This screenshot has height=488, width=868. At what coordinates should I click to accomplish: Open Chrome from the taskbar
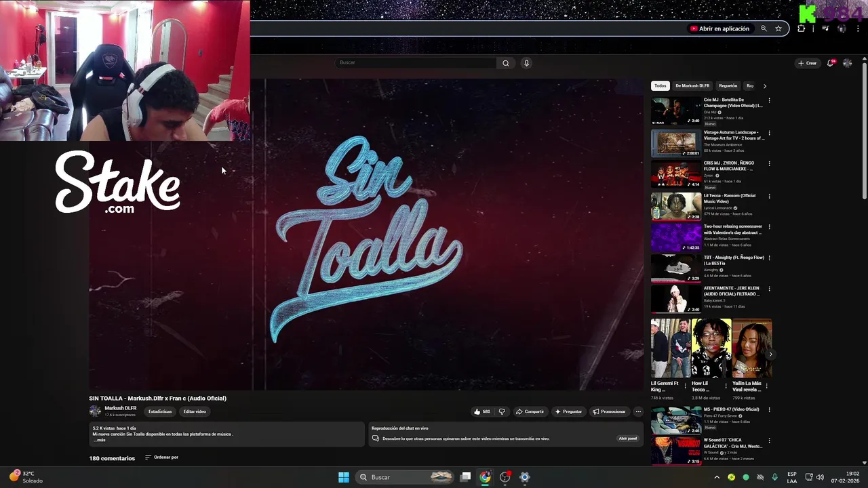[x=485, y=477]
